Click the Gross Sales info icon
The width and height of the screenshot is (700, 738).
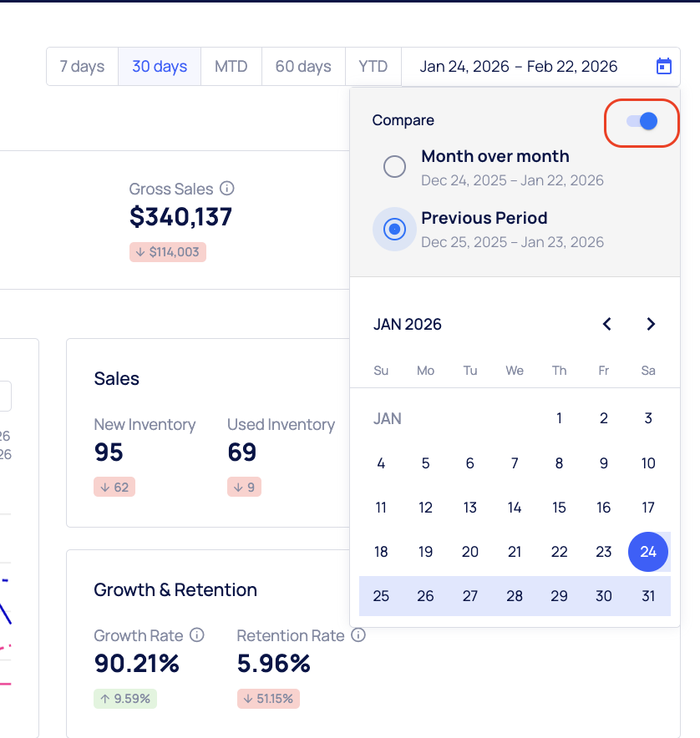226,189
